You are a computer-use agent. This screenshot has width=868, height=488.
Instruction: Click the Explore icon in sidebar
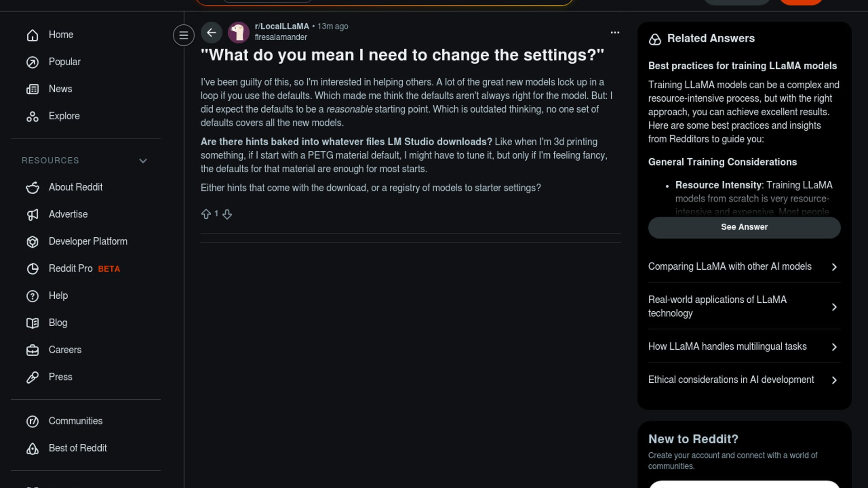(x=33, y=117)
